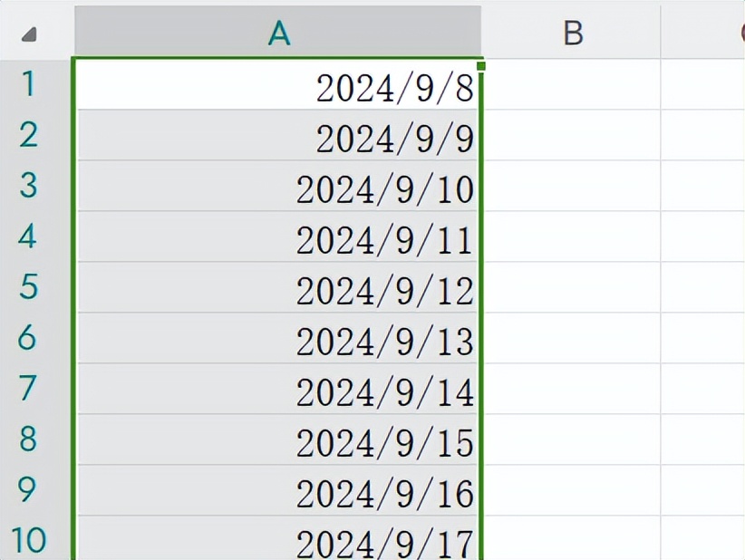
Task: Select row 3 header
Action: pos(35,186)
